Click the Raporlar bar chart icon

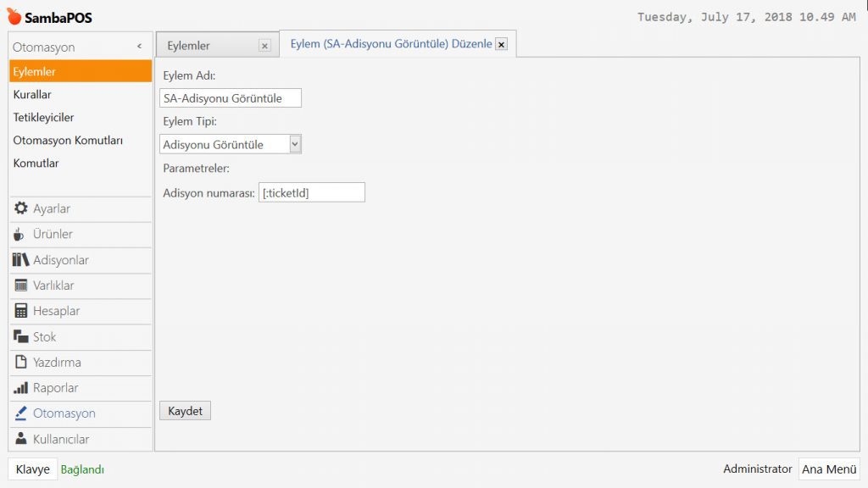tap(21, 388)
